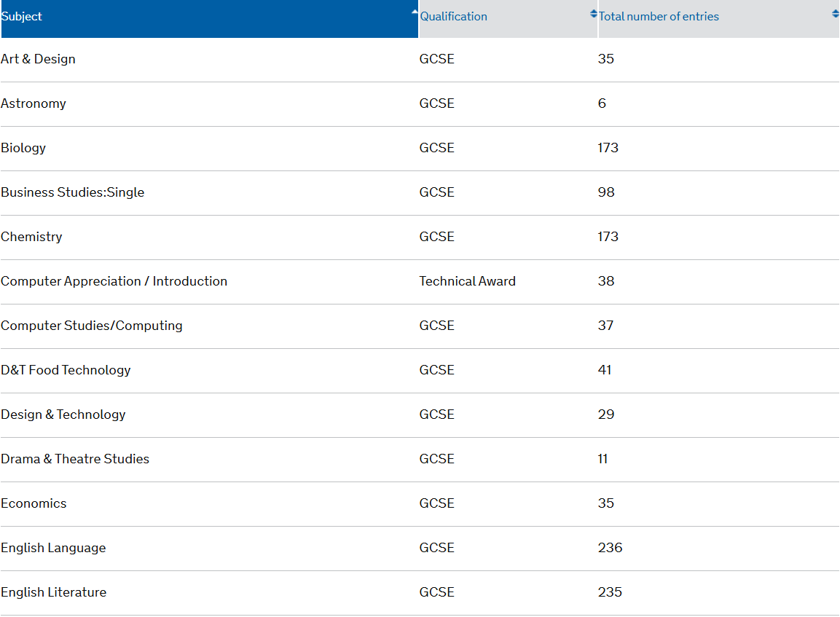The height and width of the screenshot is (617, 840).
Task: Click the sort arrows icon beside Qualification
Action: tap(593, 14)
